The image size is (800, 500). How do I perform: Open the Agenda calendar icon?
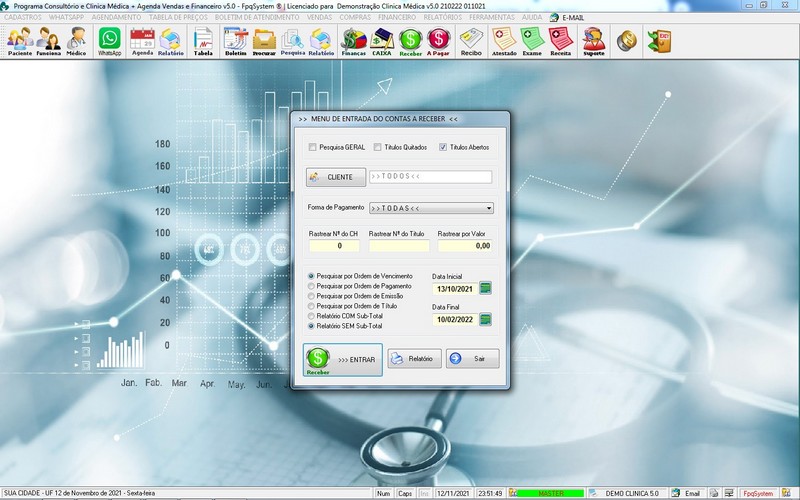point(142,41)
